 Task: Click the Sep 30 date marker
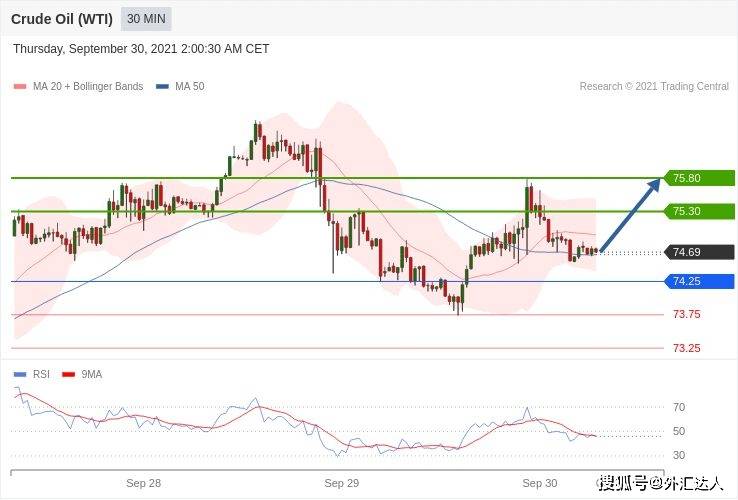pos(540,484)
